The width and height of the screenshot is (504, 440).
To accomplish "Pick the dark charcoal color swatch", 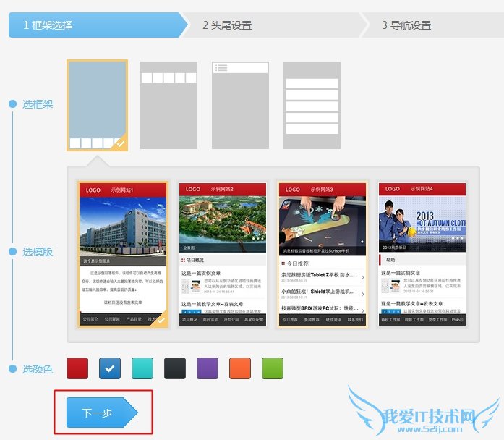I will pyautogui.click(x=175, y=368).
